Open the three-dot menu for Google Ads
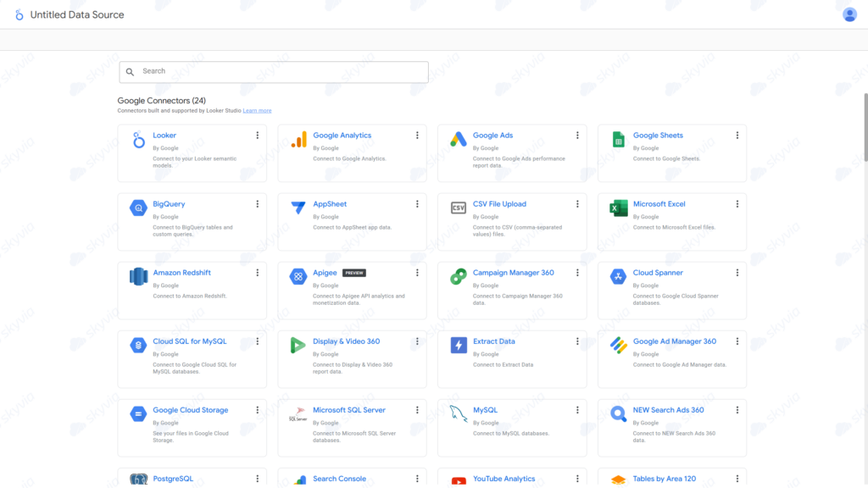Screen dimensions: 868x488 (x=577, y=136)
